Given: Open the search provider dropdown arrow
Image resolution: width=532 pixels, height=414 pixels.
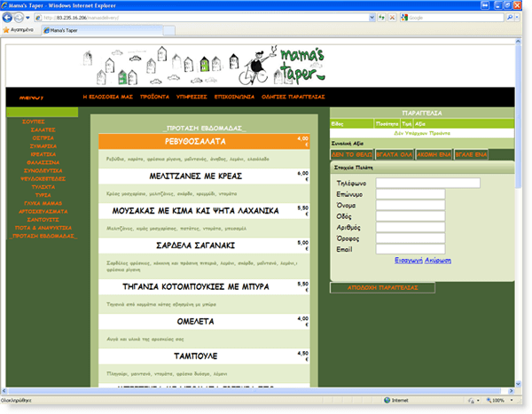Looking at the screenshot, I should (517, 18).
